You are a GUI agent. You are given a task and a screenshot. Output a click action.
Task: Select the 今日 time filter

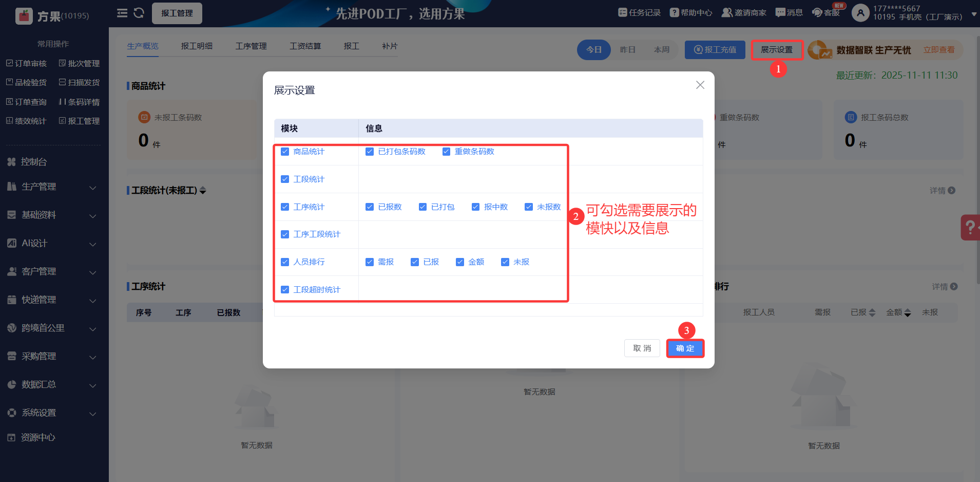(594, 50)
